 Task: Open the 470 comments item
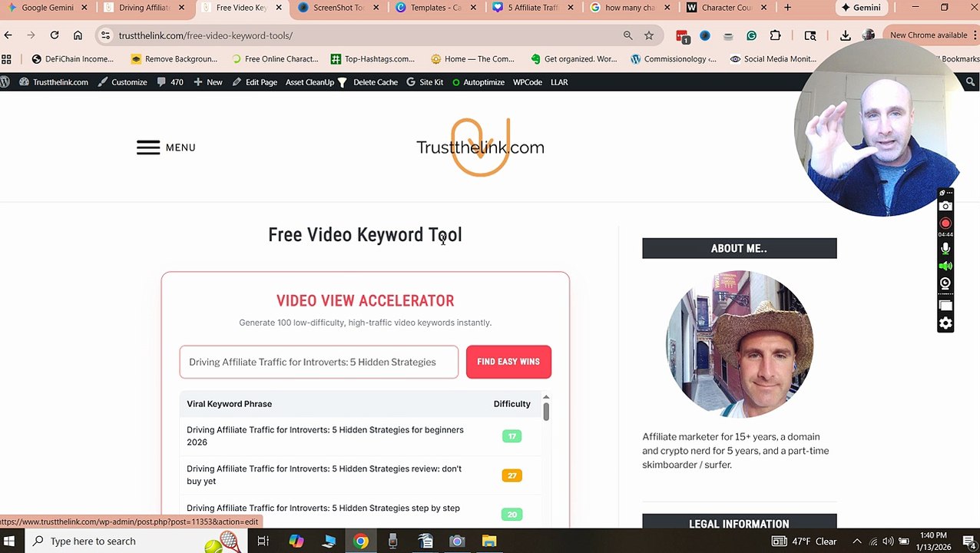click(x=170, y=82)
